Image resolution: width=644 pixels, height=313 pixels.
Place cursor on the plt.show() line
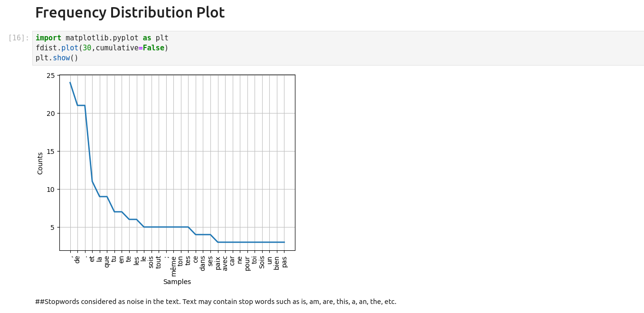57,58
